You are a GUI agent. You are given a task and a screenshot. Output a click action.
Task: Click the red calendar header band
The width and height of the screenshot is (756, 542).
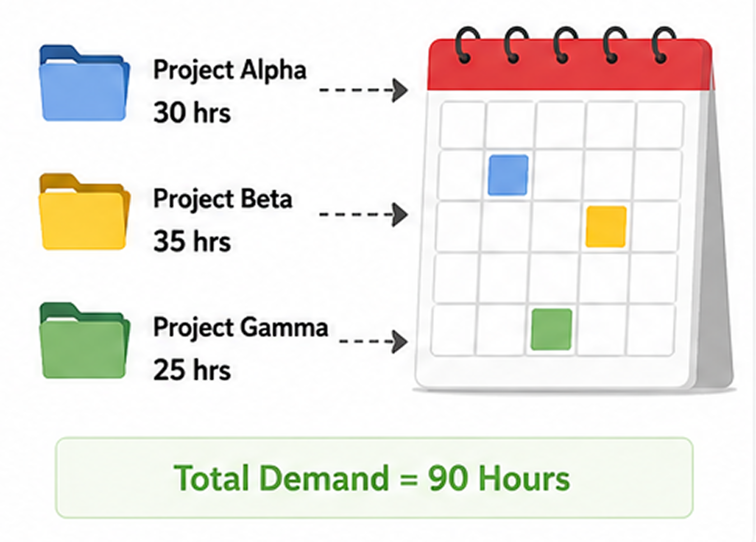pyautogui.click(x=571, y=65)
